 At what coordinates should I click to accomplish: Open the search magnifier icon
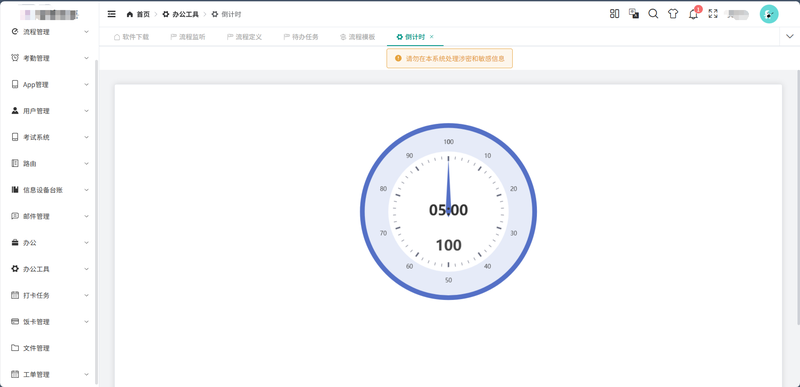pos(653,14)
